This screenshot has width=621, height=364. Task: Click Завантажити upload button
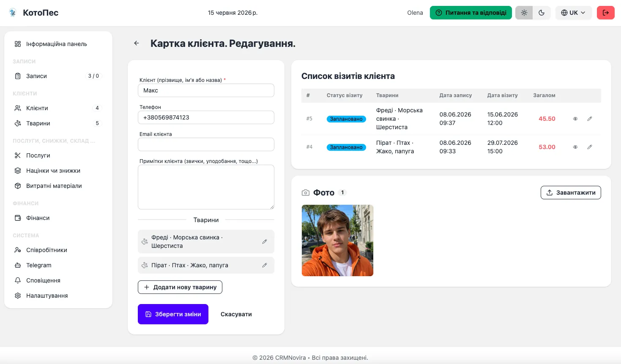571,193
